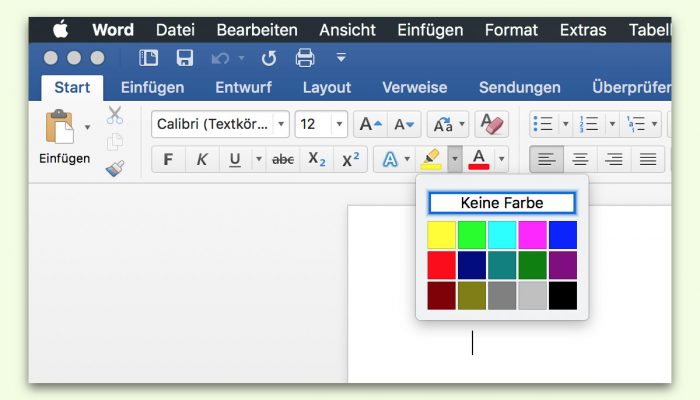Close highlight color dropdown arrow
The height and width of the screenshot is (400, 700).
454,159
